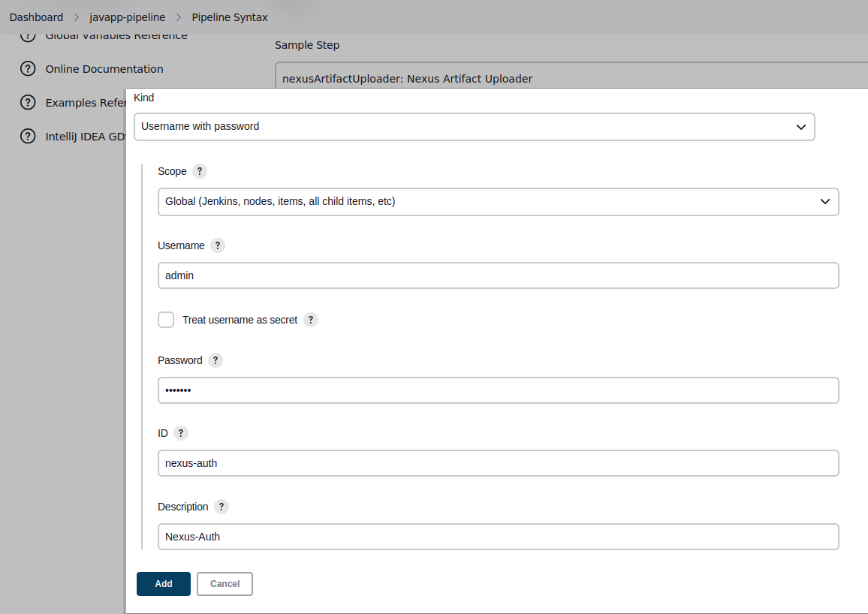This screenshot has width=868, height=614.
Task: Click the Sample Step label
Action: (307, 45)
